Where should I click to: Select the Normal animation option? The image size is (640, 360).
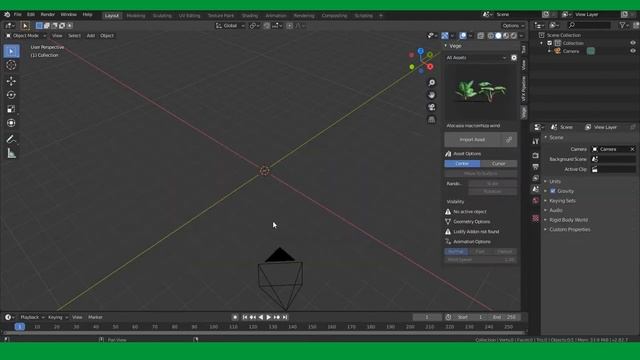click(456, 252)
